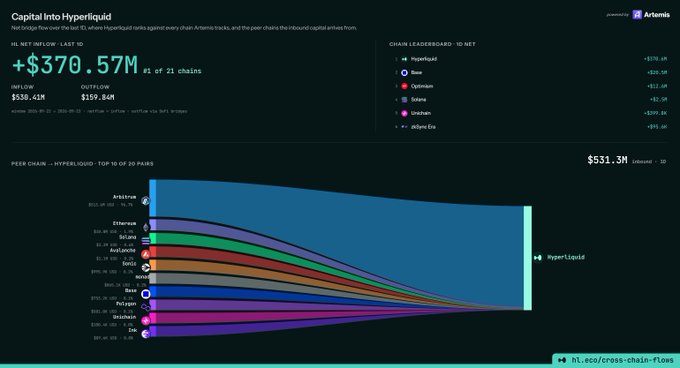Click the '+$370.57M' net inflow value
Screen dimensions: 680x368
(x=75, y=65)
